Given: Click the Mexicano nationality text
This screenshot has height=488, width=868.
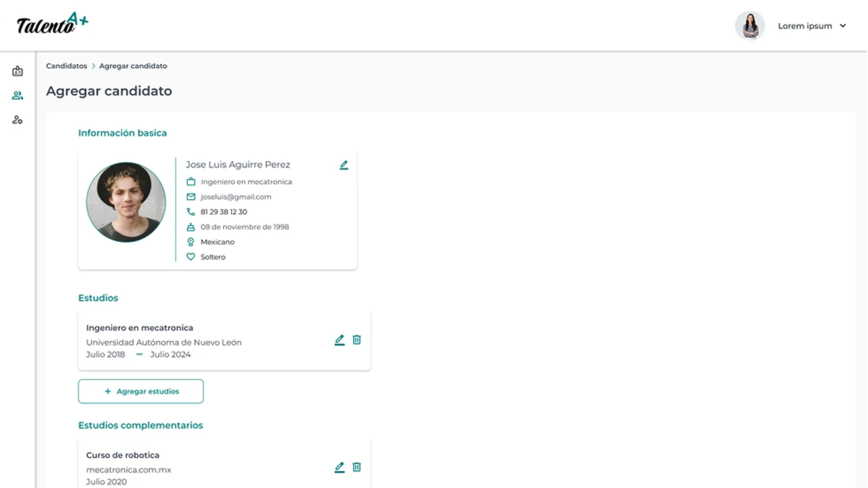Looking at the screenshot, I should (218, 242).
